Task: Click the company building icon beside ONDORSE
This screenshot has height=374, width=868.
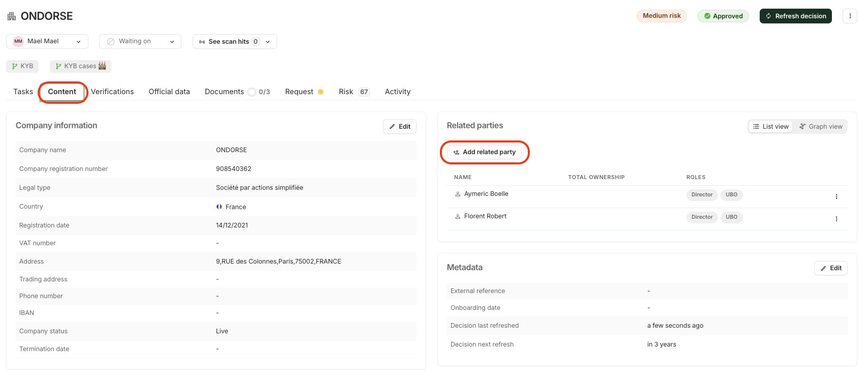Action: (11, 16)
